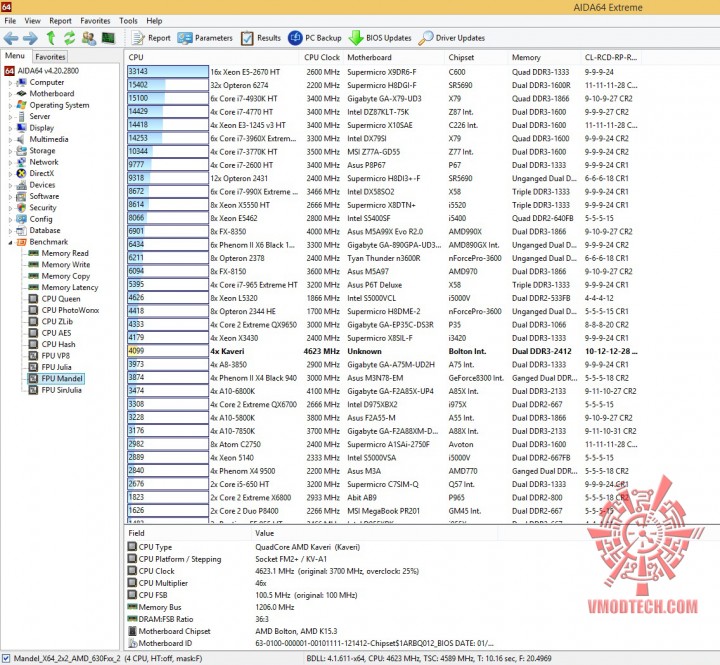Expand the Display tree node
The height and width of the screenshot is (665, 720).
10,129
